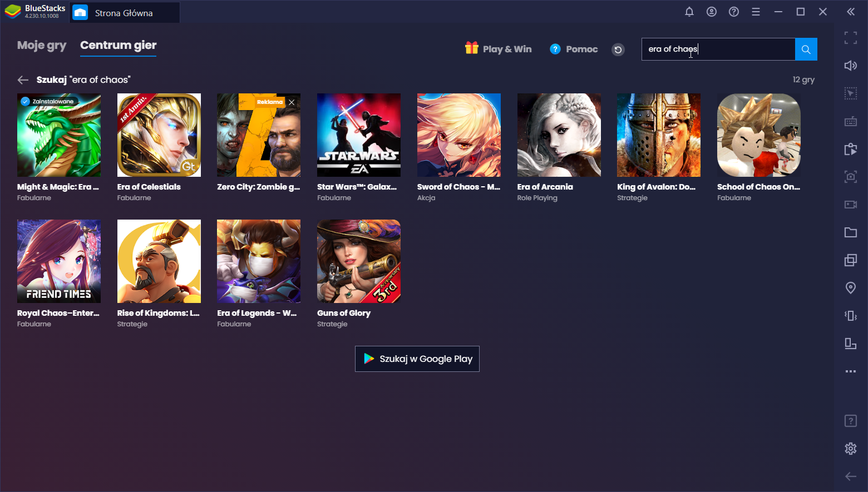Open Sword of Chaos game thumbnail
Image resolution: width=868 pixels, height=492 pixels.
(459, 135)
